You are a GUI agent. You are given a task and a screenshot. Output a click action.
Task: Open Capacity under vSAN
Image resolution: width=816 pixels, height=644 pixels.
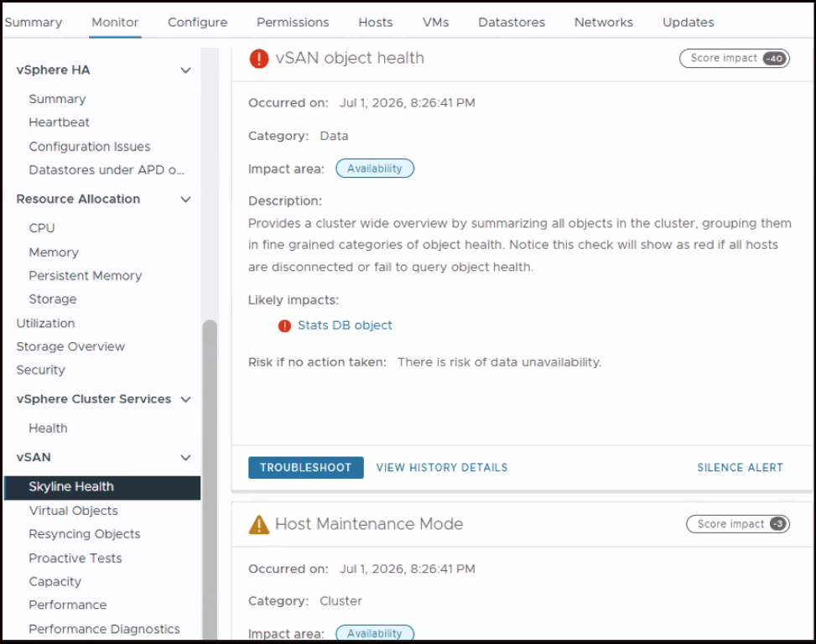tap(55, 582)
